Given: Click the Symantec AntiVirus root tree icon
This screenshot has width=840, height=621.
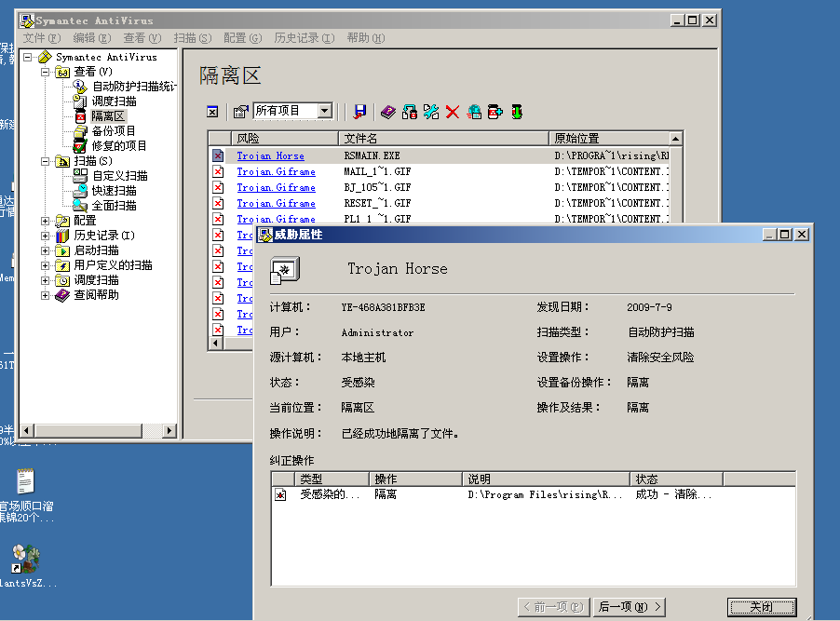Looking at the screenshot, I should (x=45, y=57).
